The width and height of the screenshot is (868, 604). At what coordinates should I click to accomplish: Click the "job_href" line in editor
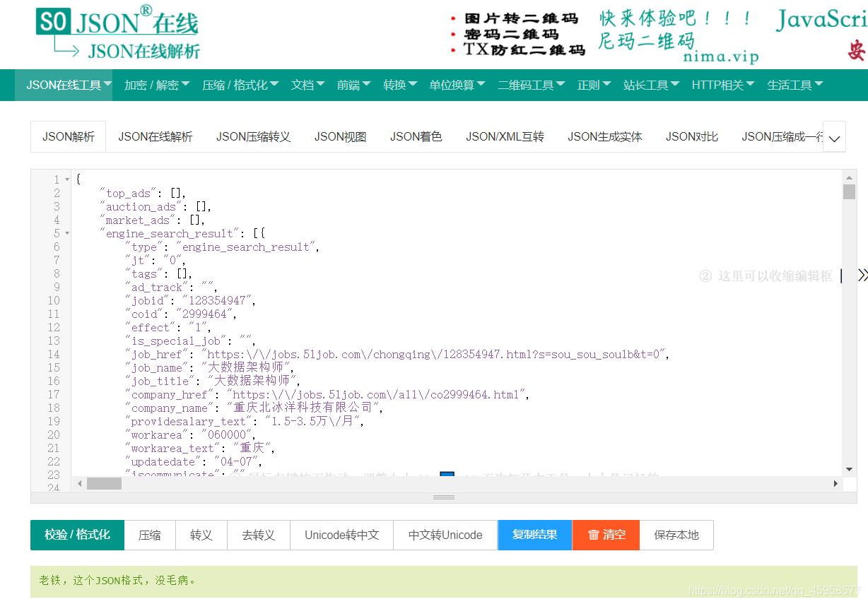pyautogui.click(x=397, y=354)
